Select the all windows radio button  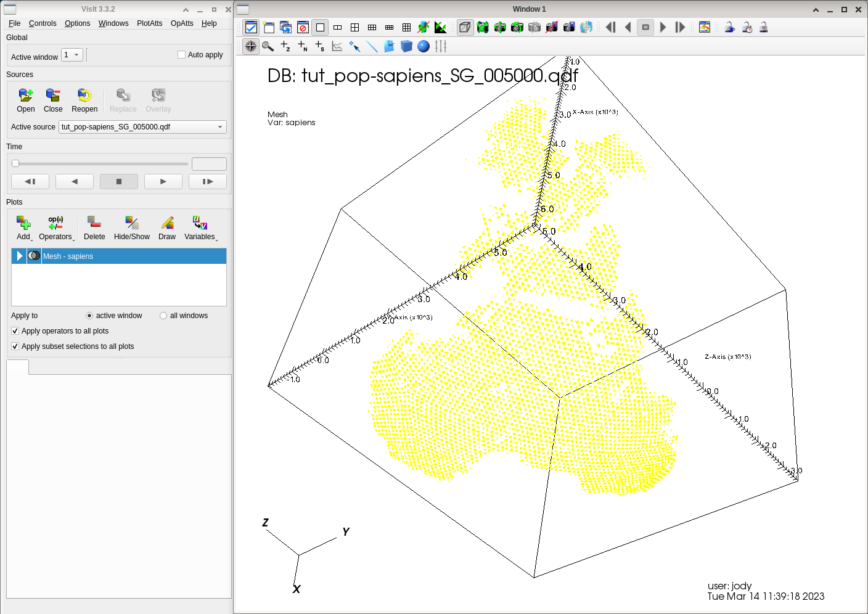click(x=163, y=316)
